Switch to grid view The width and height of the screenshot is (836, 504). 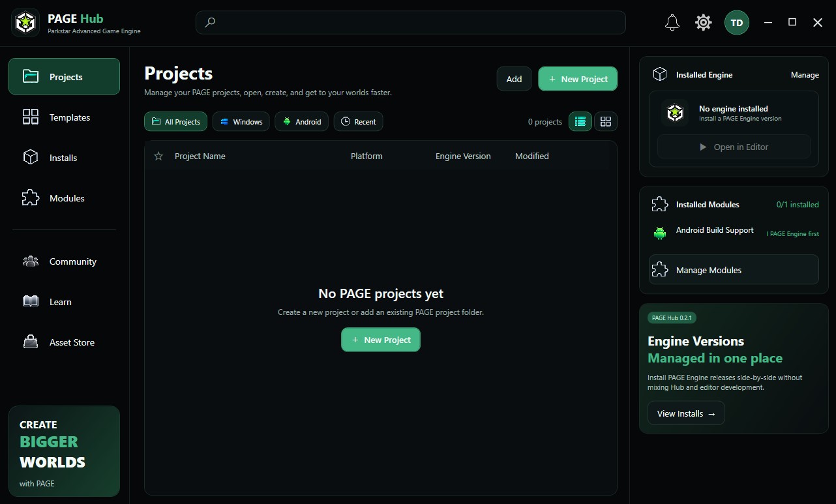[606, 122]
